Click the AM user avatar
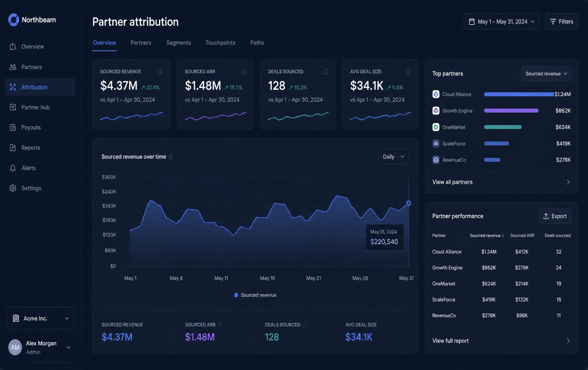The height and width of the screenshot is (370, 588). (x=15, y=347)
